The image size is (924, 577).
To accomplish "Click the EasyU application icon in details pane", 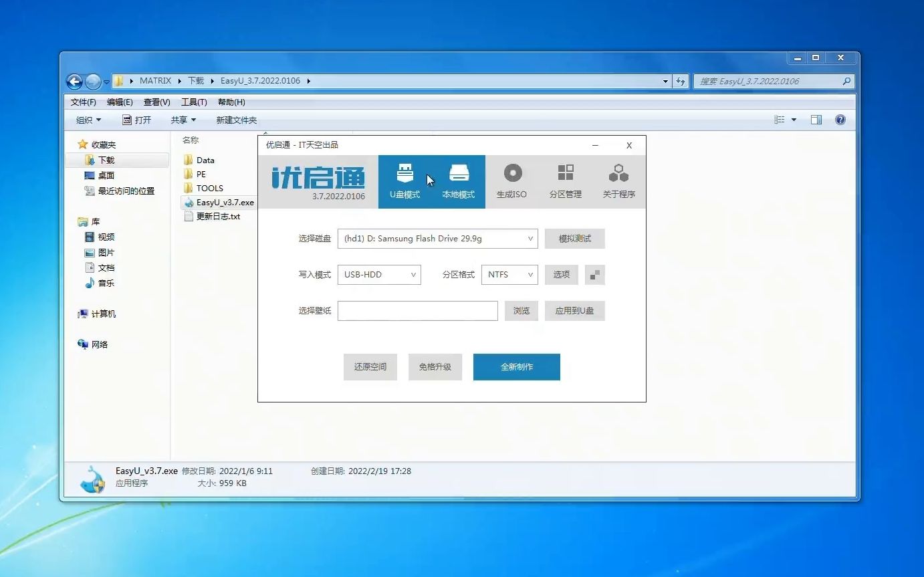I will coord(93,479).
